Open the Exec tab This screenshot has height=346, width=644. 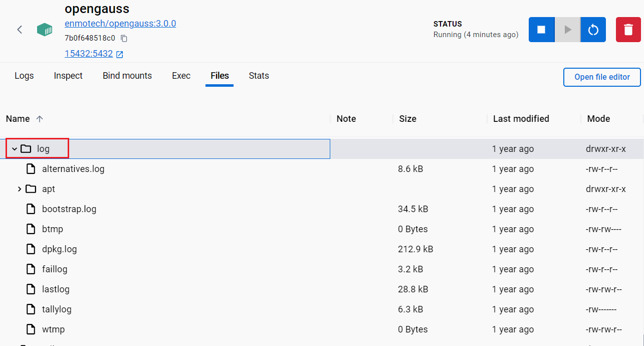tap(181, 76)
